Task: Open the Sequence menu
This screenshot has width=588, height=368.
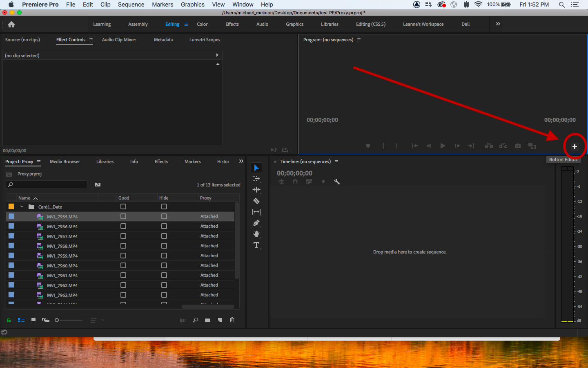Action: (131, 4)
